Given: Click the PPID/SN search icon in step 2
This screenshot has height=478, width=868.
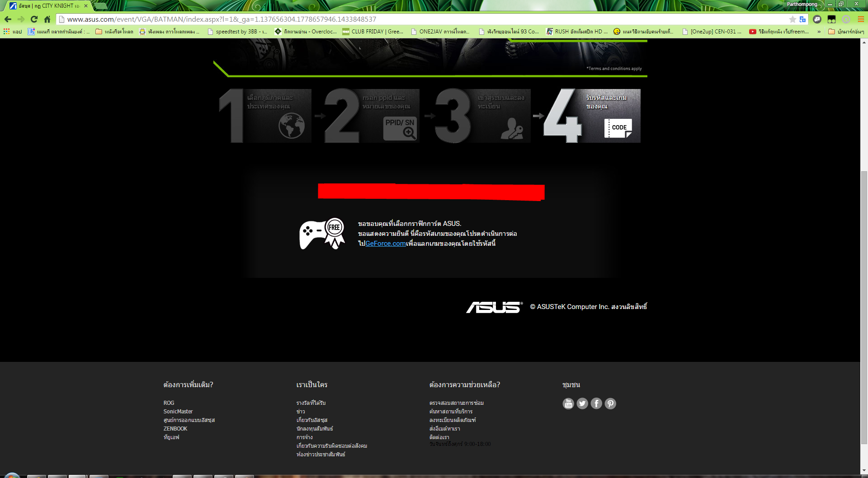Looking at the screenshot, I should click(400, 129).
